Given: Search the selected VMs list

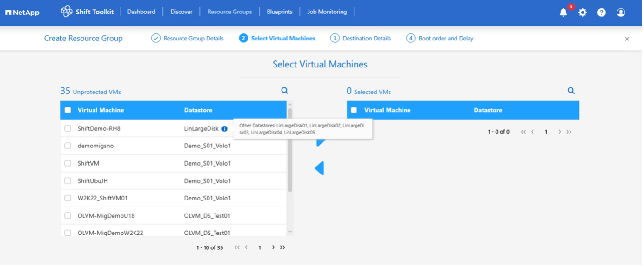Looking at the screenshot, I should pyautogui.click(x=571, y=91).
